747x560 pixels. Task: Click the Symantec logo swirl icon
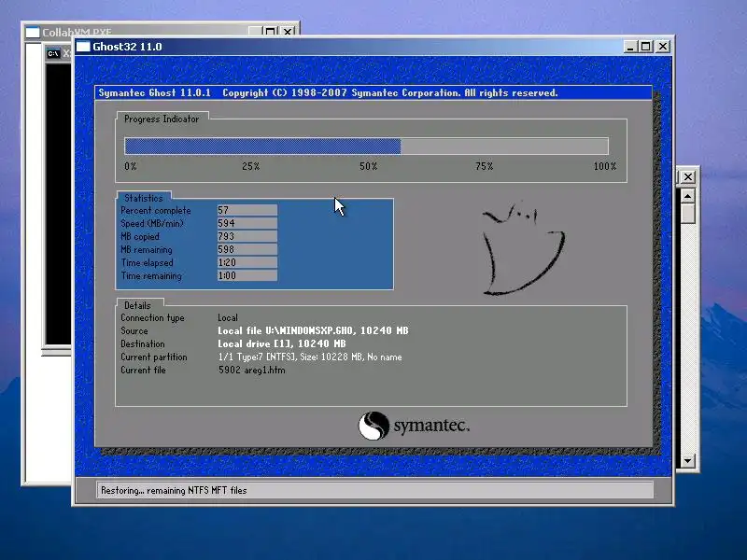(373, 426)
